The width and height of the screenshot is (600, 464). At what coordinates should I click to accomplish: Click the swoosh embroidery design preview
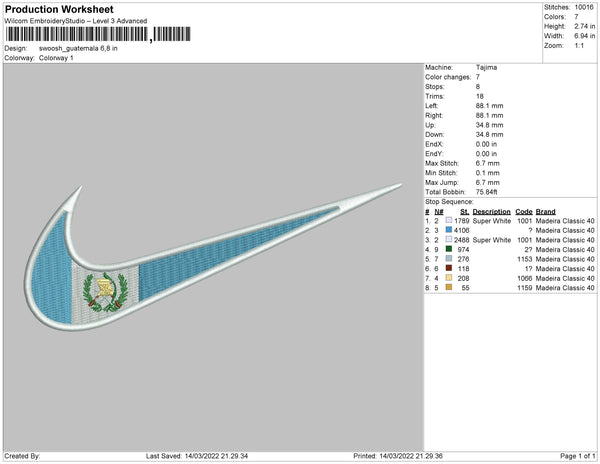213,257
